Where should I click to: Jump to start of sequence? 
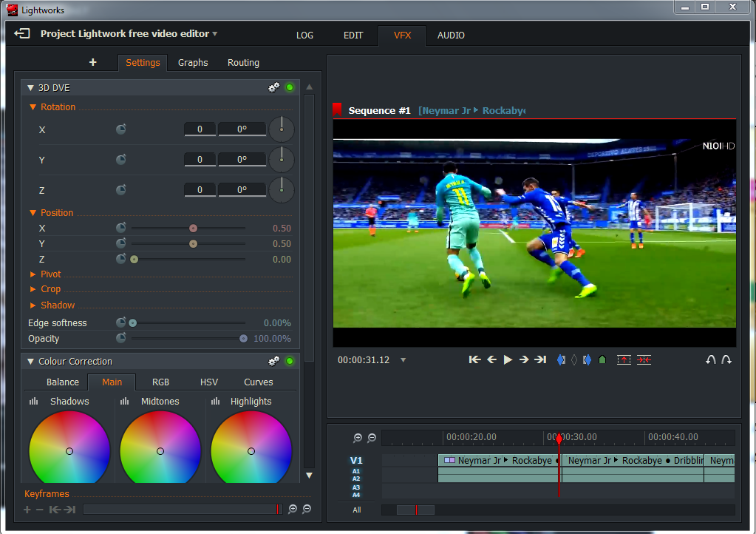point(475,359)
